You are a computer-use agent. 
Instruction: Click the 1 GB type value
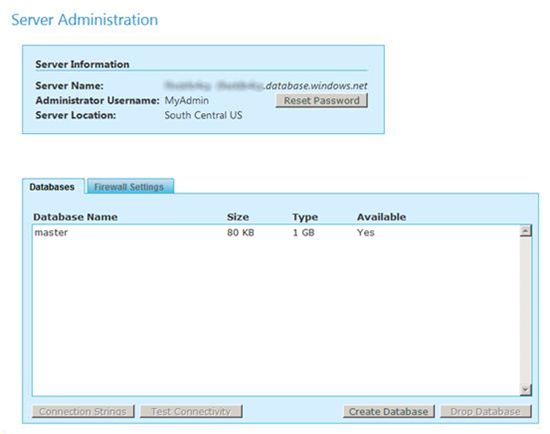tap(303, 232)
